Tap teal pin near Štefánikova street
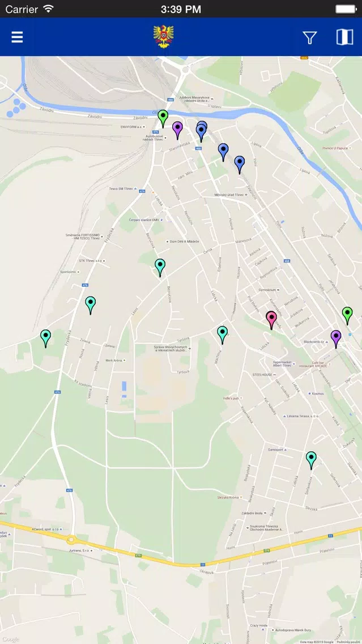The image size is (362, 644). [x=311, y=460]
